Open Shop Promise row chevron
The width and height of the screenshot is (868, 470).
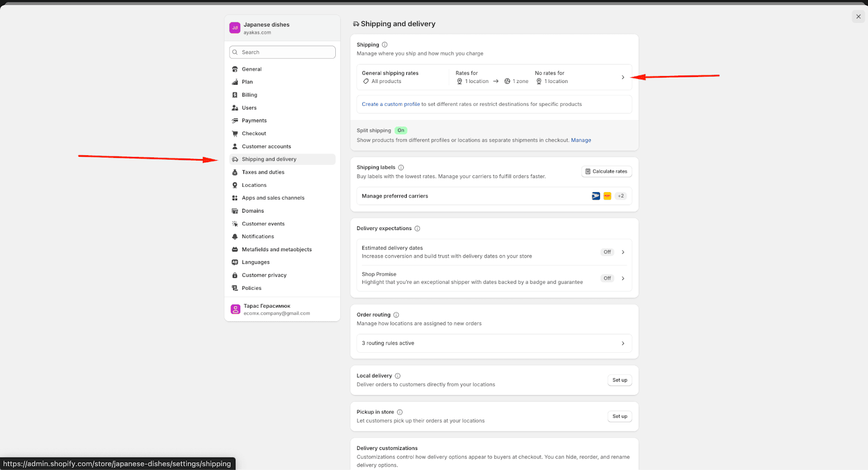click(623, 278)
